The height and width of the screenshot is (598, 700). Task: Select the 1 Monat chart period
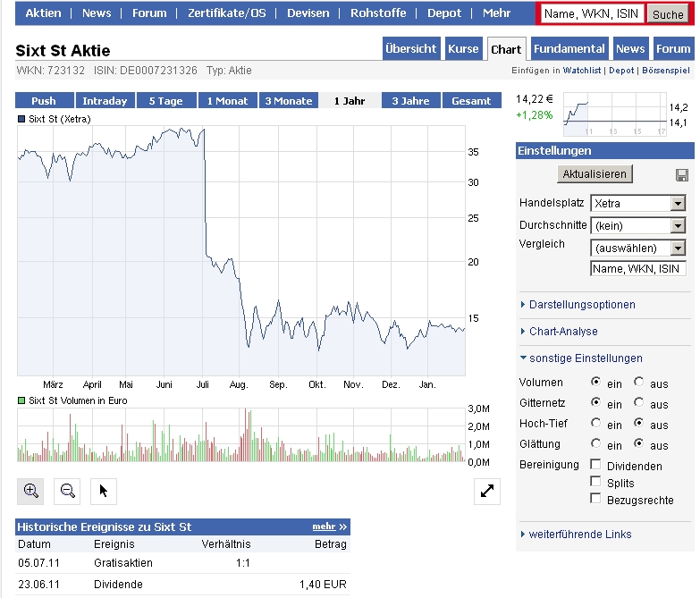coord(227,100)
